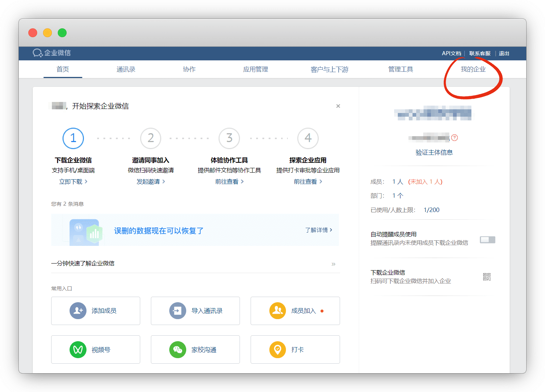Toggle auto-remind members (自动提醒成员使用) switch

[487, 240]
